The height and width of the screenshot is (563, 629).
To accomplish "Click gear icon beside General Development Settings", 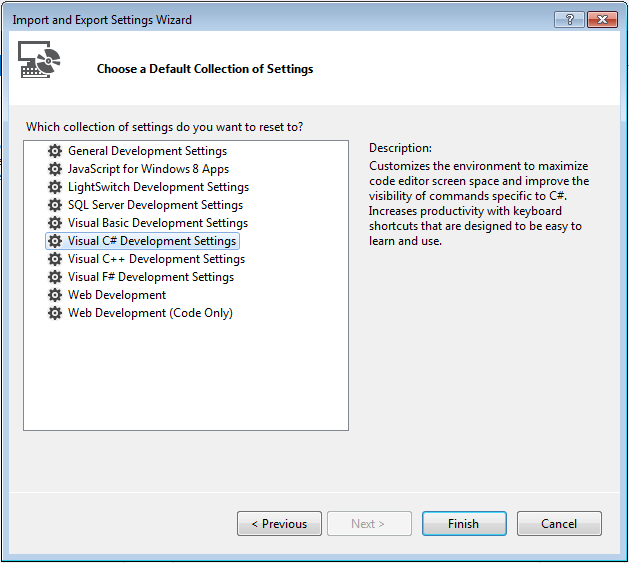I will click(55, 151).
